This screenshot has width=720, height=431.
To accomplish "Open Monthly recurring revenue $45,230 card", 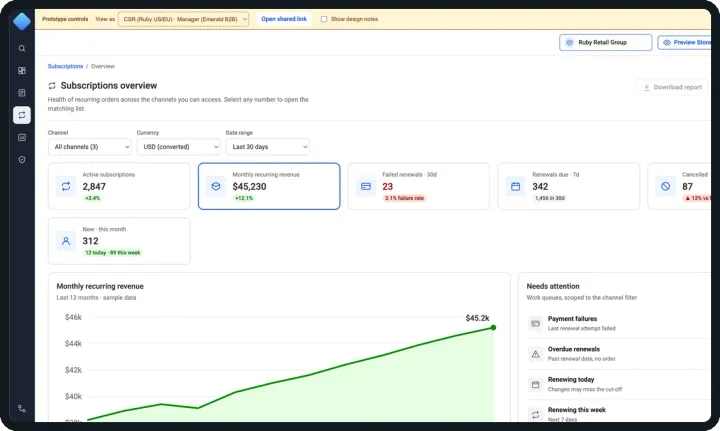I will pyautogui.click(x=269, y=186).
